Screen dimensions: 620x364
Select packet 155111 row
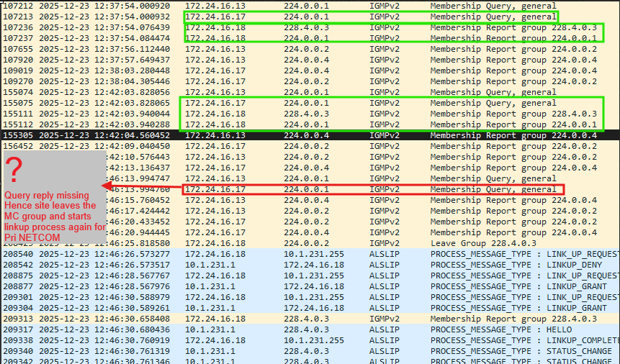tap(310, 114)
